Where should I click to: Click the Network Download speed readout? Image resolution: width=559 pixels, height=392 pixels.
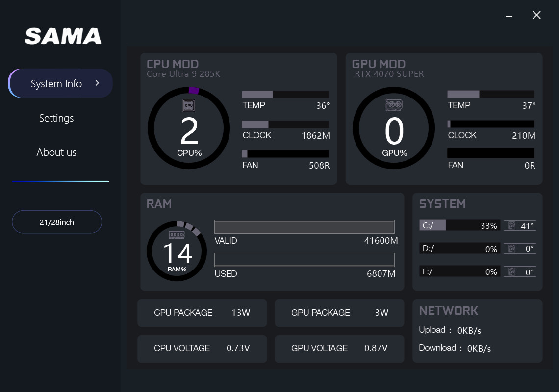pos(455,348)
